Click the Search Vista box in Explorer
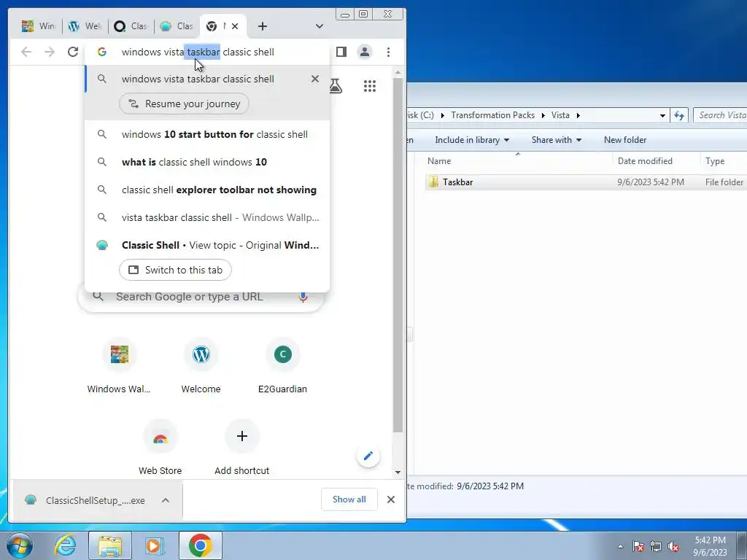 pyautogui.click(x=720, y=115)
